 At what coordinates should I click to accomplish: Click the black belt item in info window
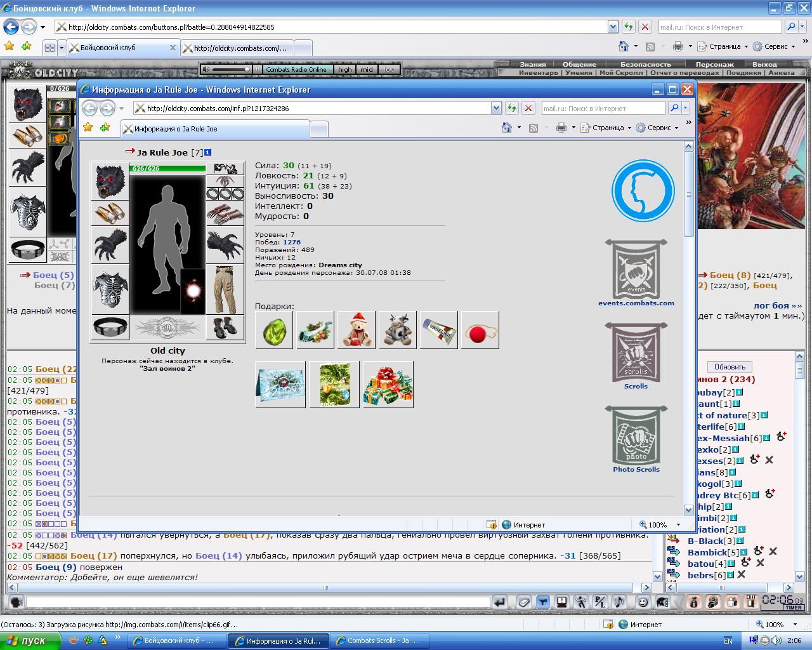point(110,327)
